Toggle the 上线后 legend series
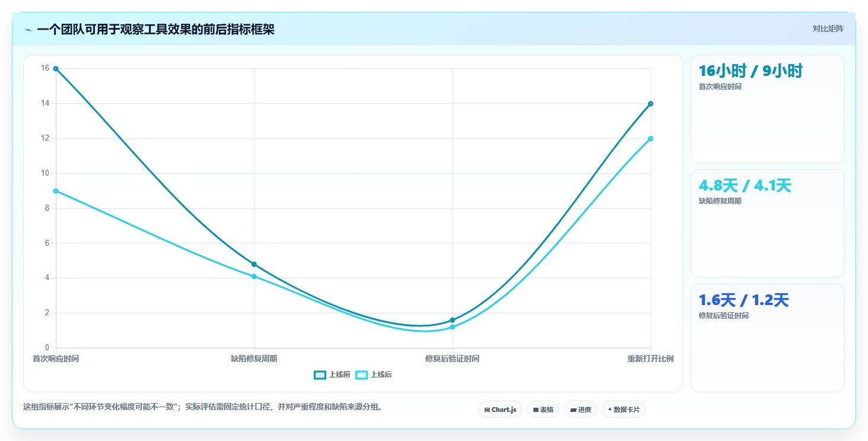The height and width of the screenshot is (441, 868). (373, 375)
